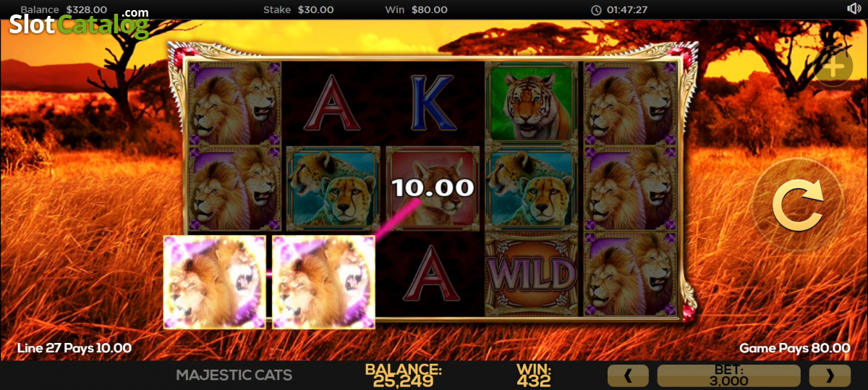This screenshot has height=390, width=868.
Task: Click the BET 3,000 field
Action: 728,376
